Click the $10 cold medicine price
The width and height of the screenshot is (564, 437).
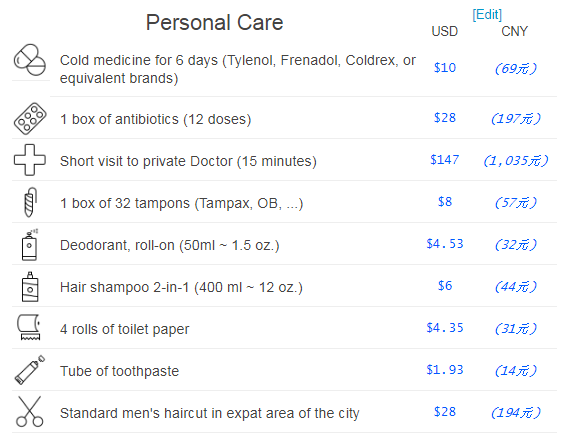point(445,68)
